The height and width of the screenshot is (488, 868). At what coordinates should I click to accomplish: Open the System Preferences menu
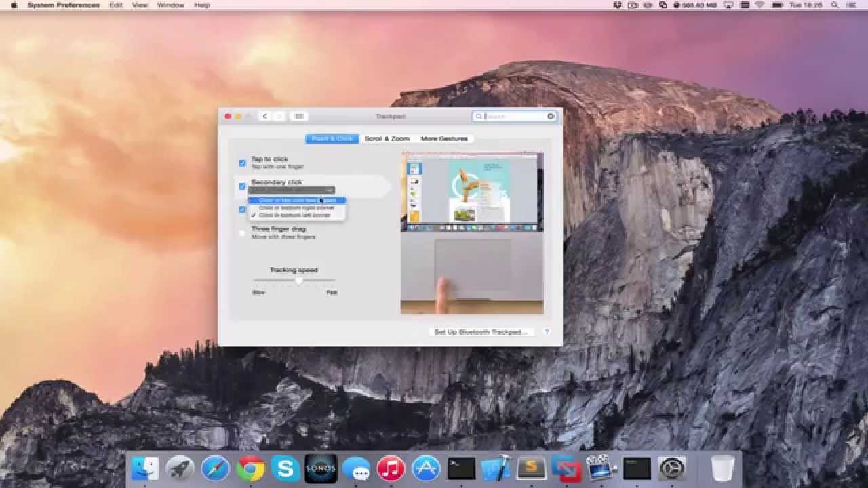pos(64,5)
